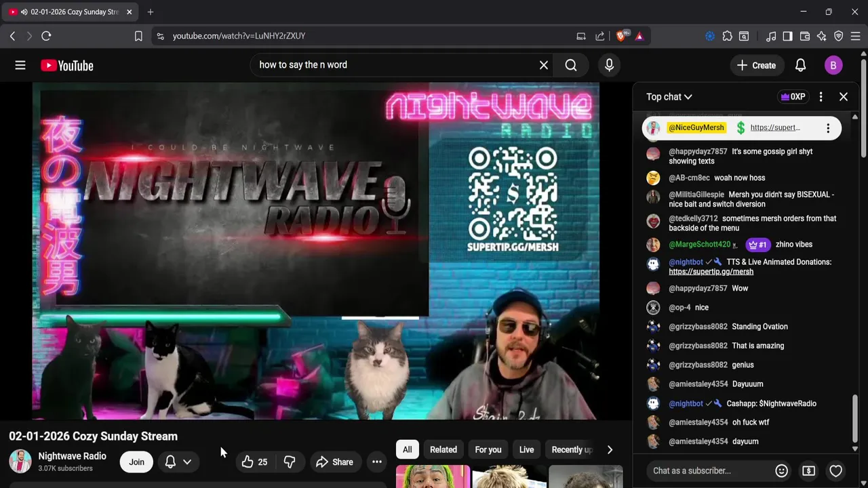Select the Live filter chip
The image size is (868, 488).
(x=526, y=449)
